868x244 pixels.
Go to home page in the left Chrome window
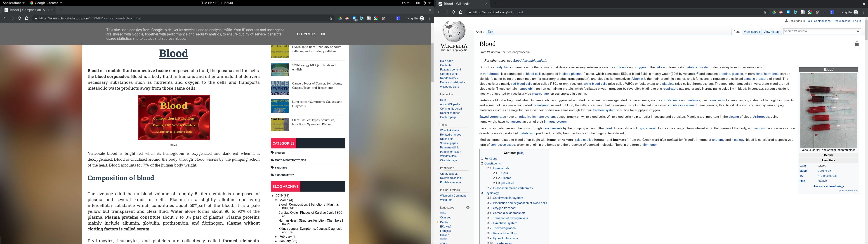(27, 18)
